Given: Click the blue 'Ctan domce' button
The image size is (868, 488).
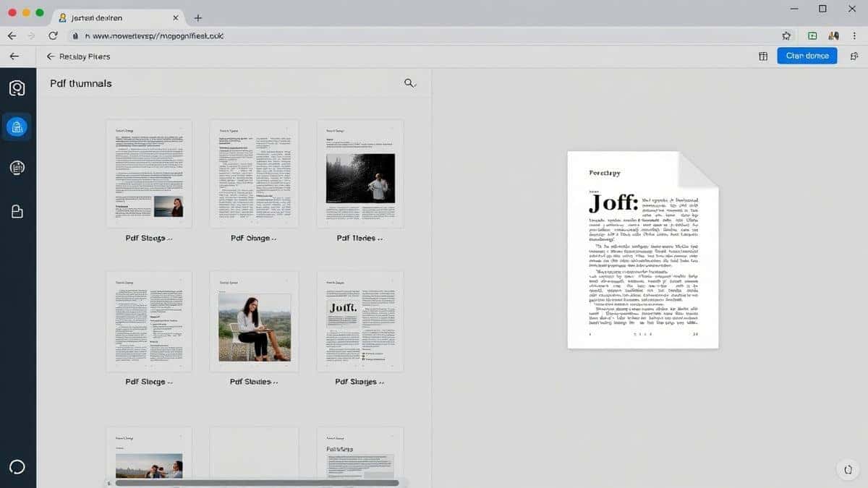Looking at the screenshot, I should coord(807,56).
